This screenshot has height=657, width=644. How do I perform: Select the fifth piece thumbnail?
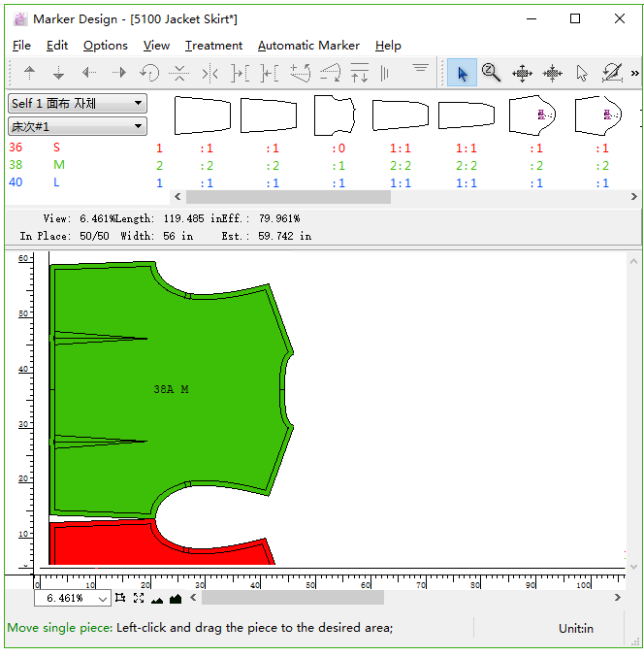pos(467,115)
